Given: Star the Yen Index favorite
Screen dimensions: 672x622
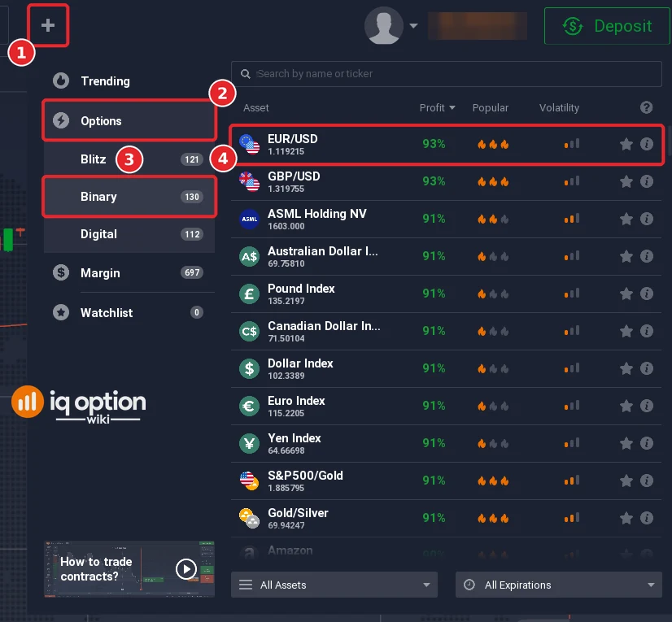Looking at the screenshot, I should click(x=626, y=443).
